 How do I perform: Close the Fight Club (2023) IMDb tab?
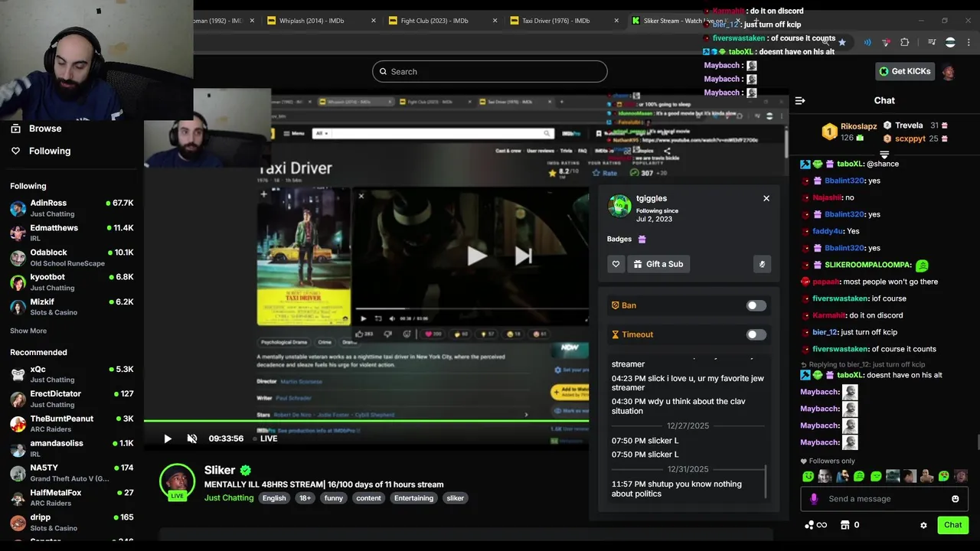pyautogui.click(x=495, y=21)
